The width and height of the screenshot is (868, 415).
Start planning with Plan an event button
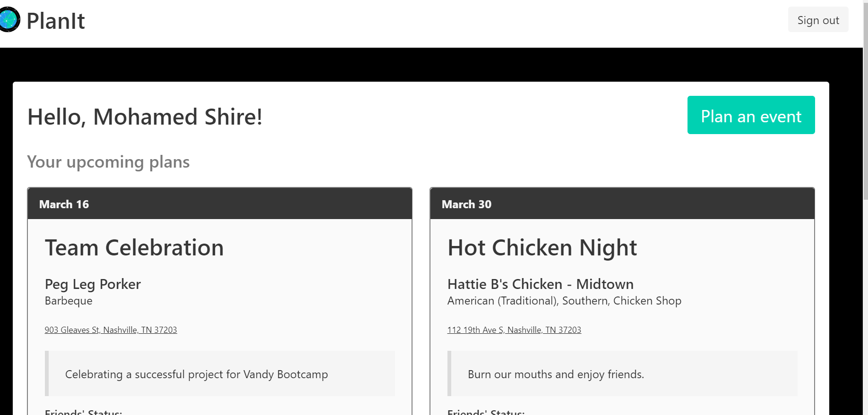pos(750,115)
